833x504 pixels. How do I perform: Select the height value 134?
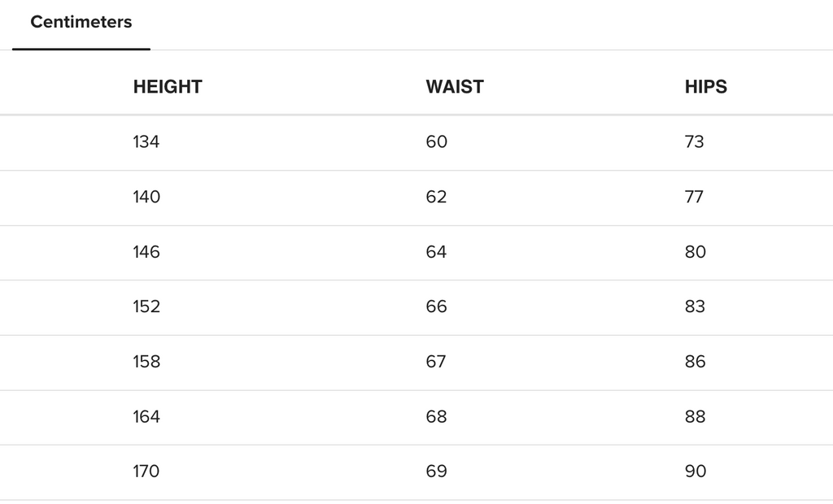[146, 142]
